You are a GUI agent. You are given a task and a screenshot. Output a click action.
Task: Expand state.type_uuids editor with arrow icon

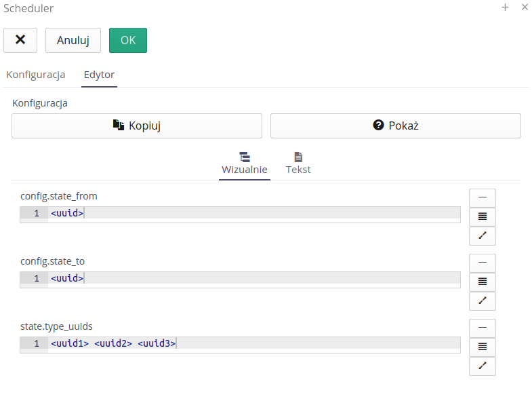(483, 366)
